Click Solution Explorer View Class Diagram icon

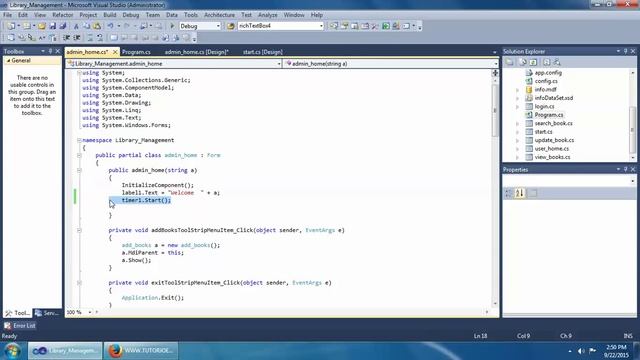point(557,62)
